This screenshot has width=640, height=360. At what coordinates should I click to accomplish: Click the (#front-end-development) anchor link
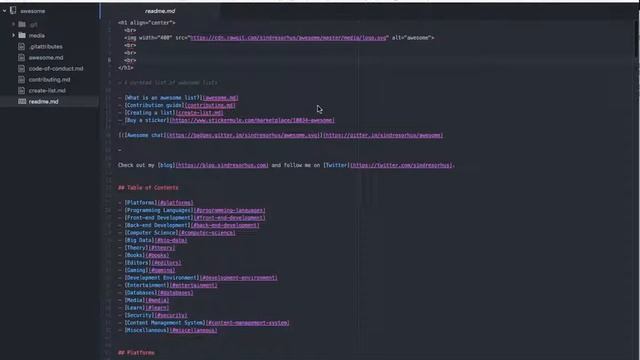pyautogui.click(x=229, y=218)
